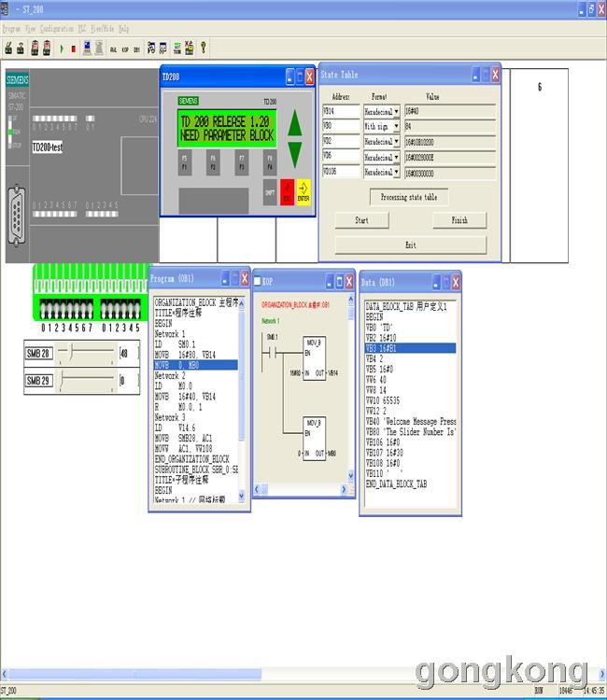Click the serial port connector on PLC
607x700 pixels.
pyautogui.click(x=17, y=217)
